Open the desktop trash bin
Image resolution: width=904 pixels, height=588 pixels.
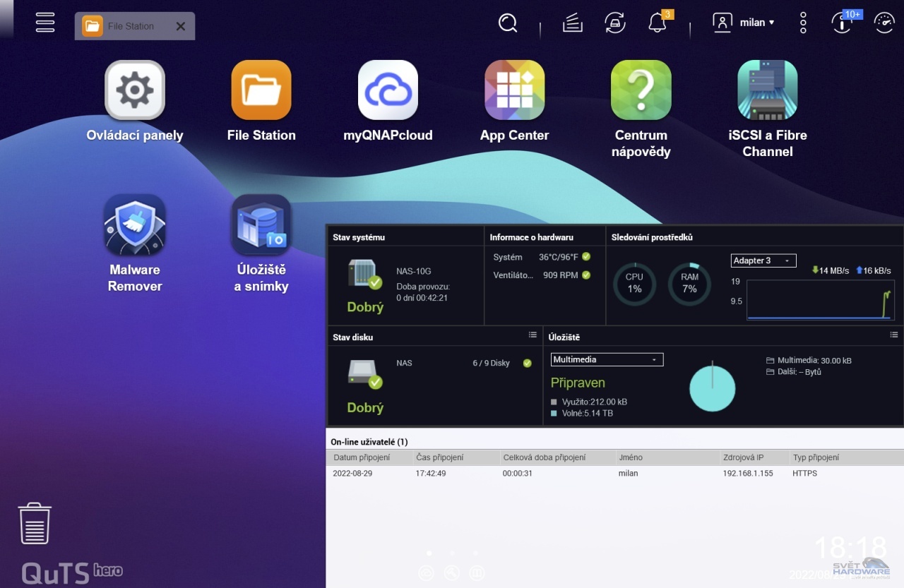pos(35,523)
